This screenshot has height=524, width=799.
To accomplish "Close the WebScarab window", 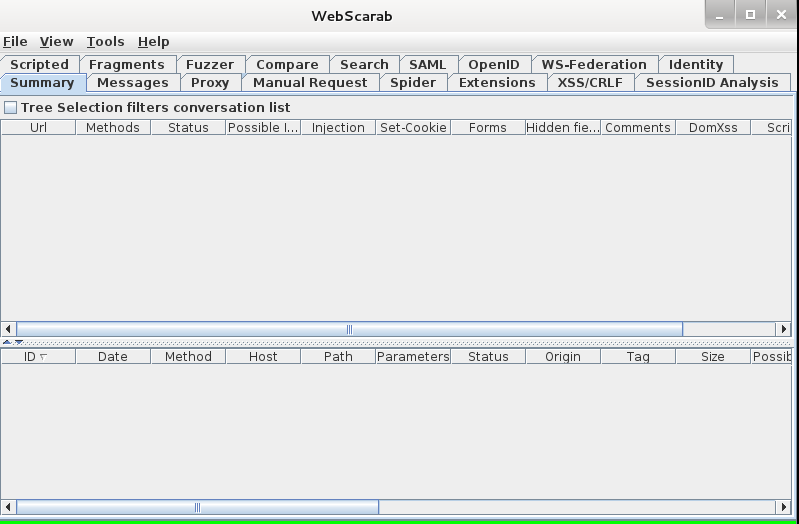I will [x=781, y=15].
